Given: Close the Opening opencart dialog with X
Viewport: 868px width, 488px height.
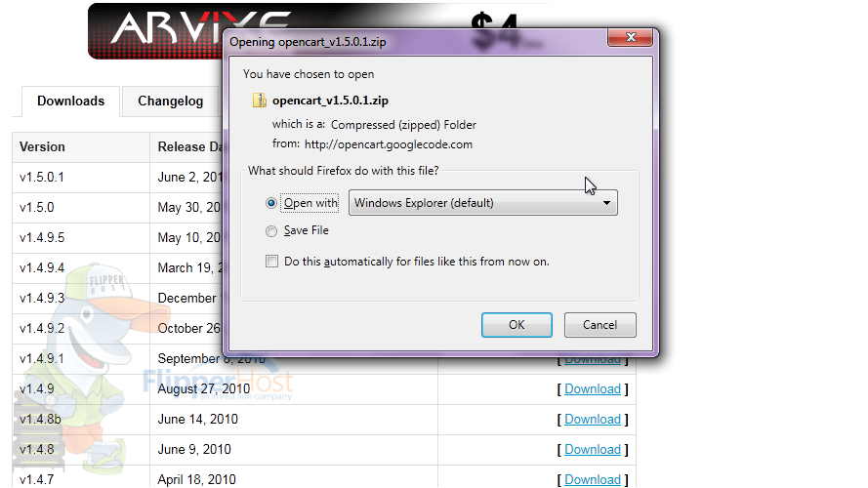Looking at the screenshot, I should click(x=630, y=37).
